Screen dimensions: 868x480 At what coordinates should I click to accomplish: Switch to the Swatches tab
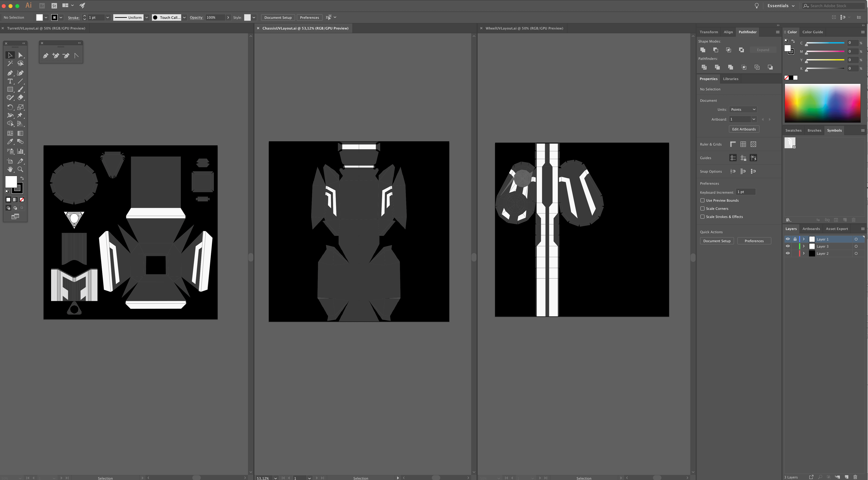pyautogui.click(x=793, y=130)
